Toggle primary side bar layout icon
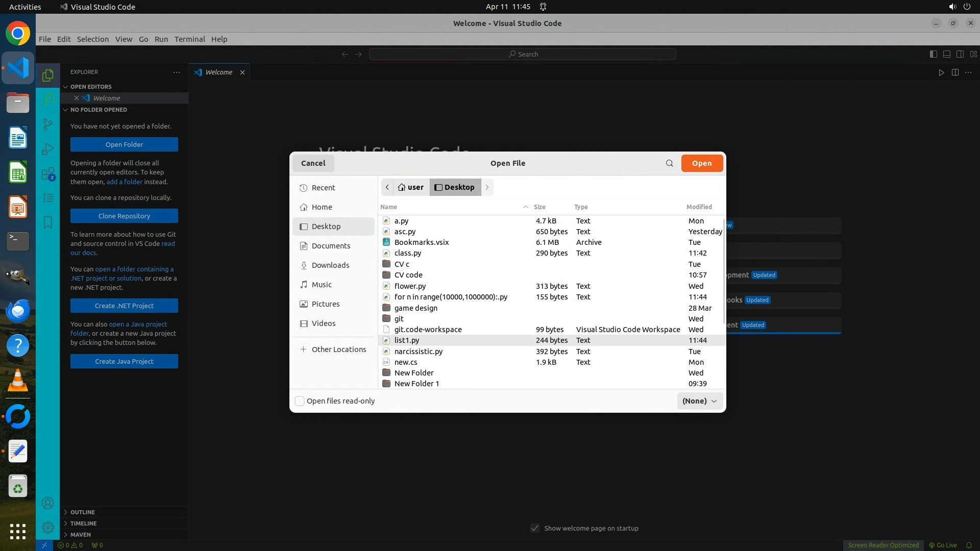This screenshot has width=980, height=551. [933, 54]
